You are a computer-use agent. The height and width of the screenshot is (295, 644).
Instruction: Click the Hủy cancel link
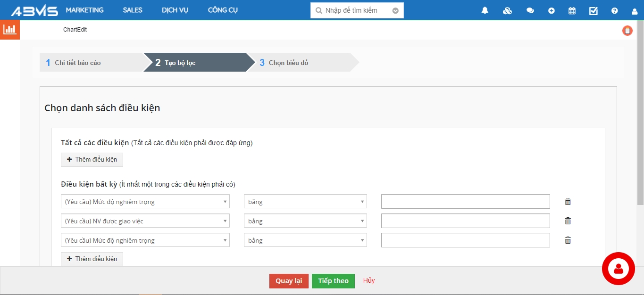(369, 280)
